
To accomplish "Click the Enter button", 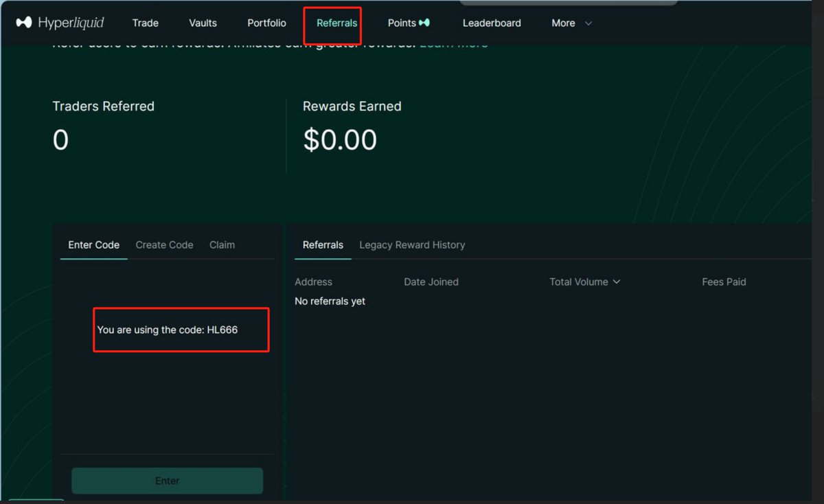I will point(167,481).
